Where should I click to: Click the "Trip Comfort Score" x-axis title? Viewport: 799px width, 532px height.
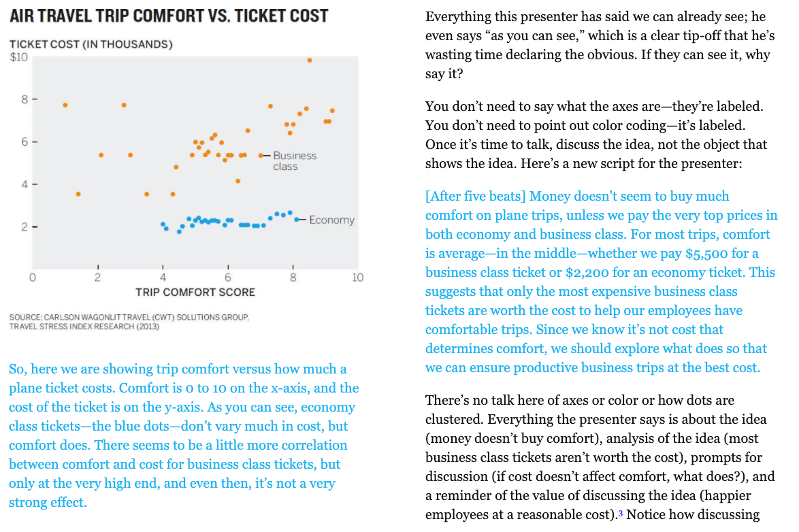click(x=195, y=293)
